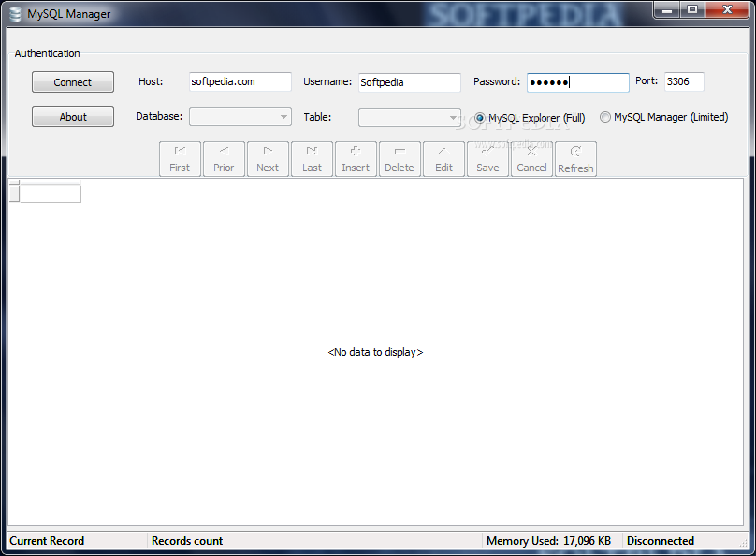Click the 'Memory Used: 17,096 KB' status
Viewport: 756px width, 556px height.
[x=548, y=541]
